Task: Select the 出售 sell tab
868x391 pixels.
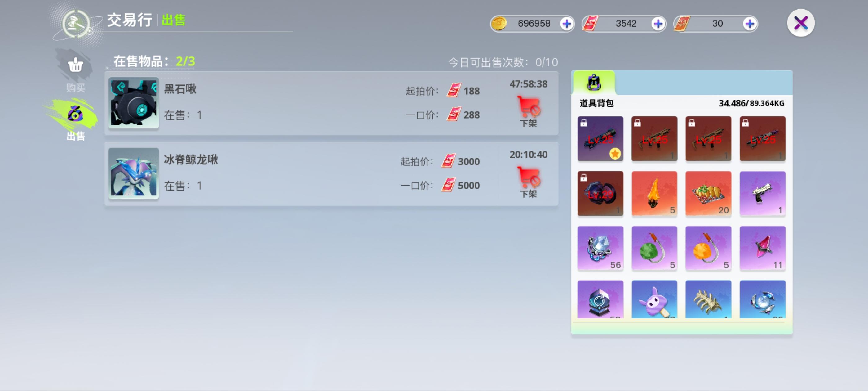Action: tap(75, 121)
